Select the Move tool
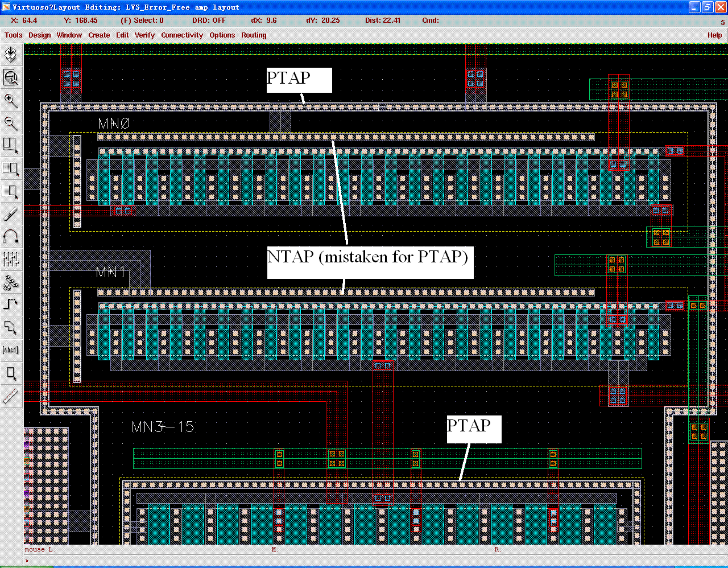Viewport: 728px width, 568px height. coord(11,192)
